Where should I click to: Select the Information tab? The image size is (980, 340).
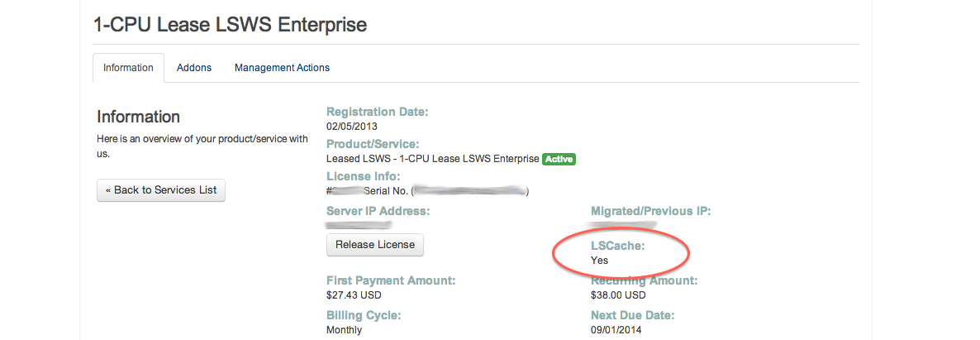[x=128, y=68]
